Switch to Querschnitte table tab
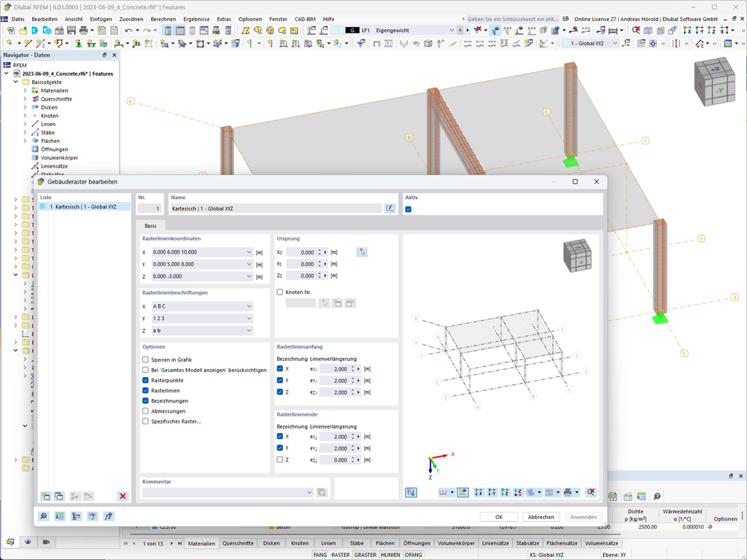Image resolution: width=747 pixels, height=560 pixels. click(x=238, y=542)
